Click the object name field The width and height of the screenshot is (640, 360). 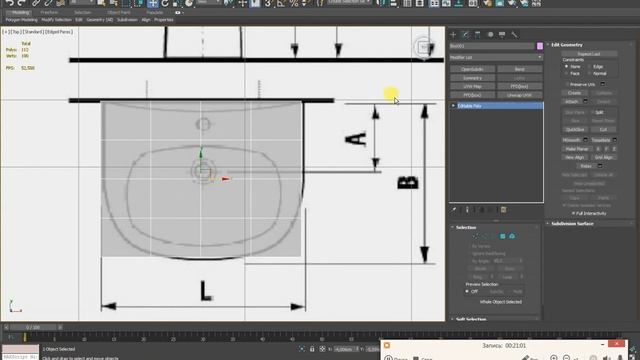492,46
